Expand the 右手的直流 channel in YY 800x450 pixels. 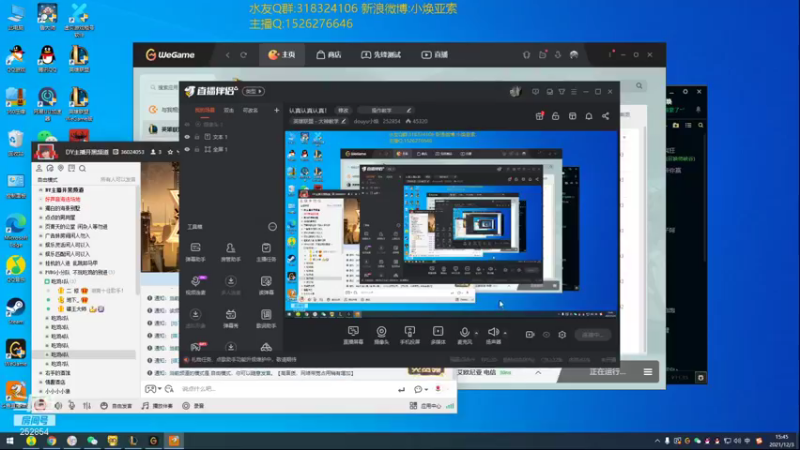pos(41,373)
